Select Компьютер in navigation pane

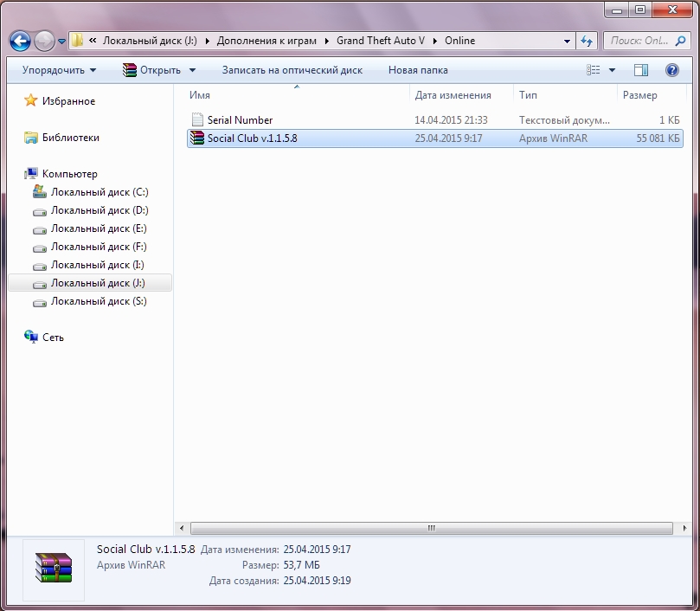[69, 174]
